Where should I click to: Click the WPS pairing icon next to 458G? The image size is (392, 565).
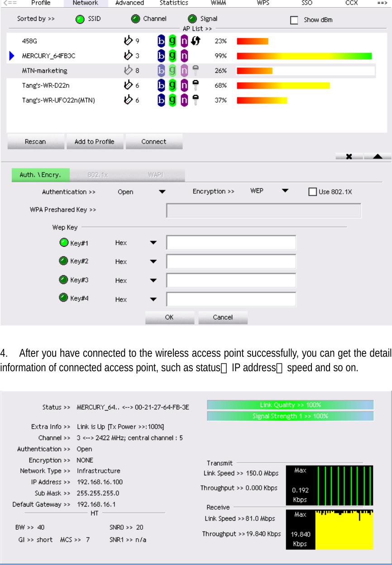click(195, 41)
